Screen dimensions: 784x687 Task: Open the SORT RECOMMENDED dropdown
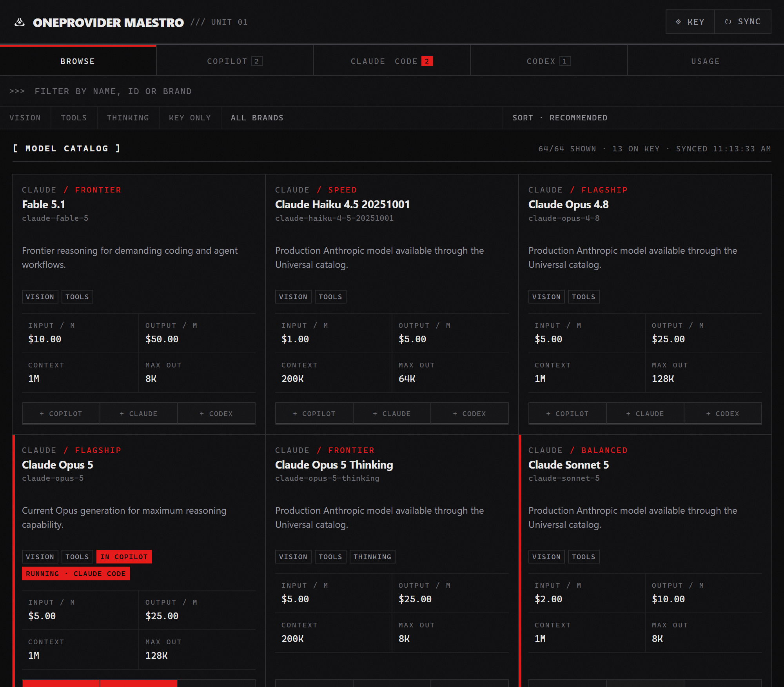pos(643,118)
